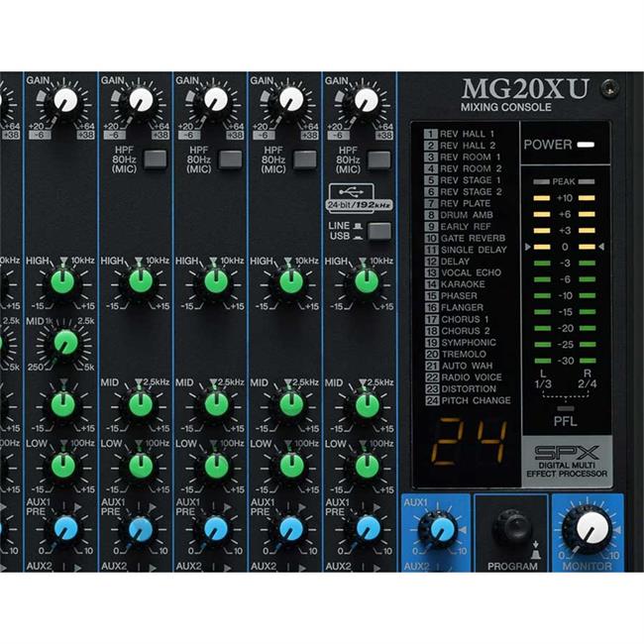
Task: Click the POWER indicator light
Action: (586, 145)
